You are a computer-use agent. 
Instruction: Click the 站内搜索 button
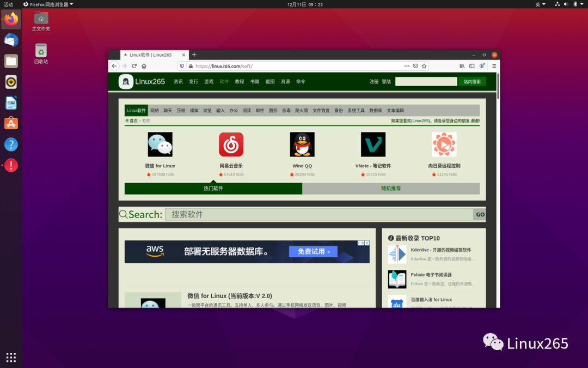pos(472,81)
